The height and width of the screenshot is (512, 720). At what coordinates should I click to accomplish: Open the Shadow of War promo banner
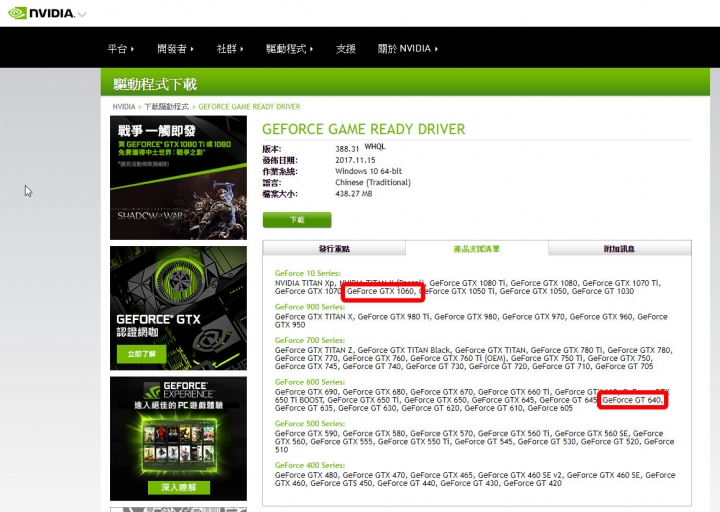point(178,178)
